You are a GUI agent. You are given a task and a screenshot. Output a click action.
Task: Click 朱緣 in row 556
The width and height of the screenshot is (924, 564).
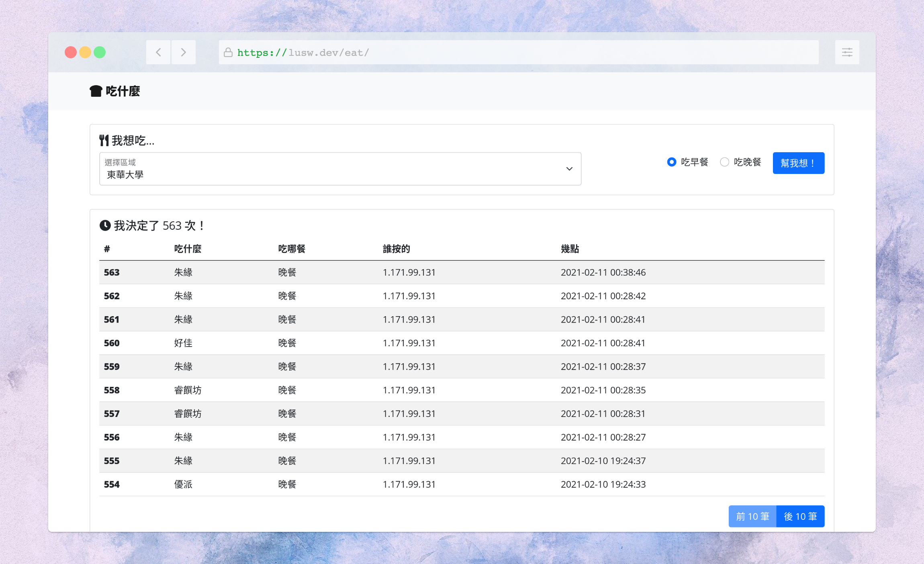(x=183, y=437)
